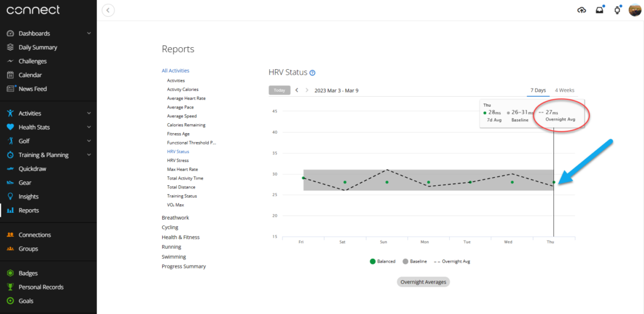Click the Garmin Connect logo
The height and width of the screenshot is (314, 644).
33,10
